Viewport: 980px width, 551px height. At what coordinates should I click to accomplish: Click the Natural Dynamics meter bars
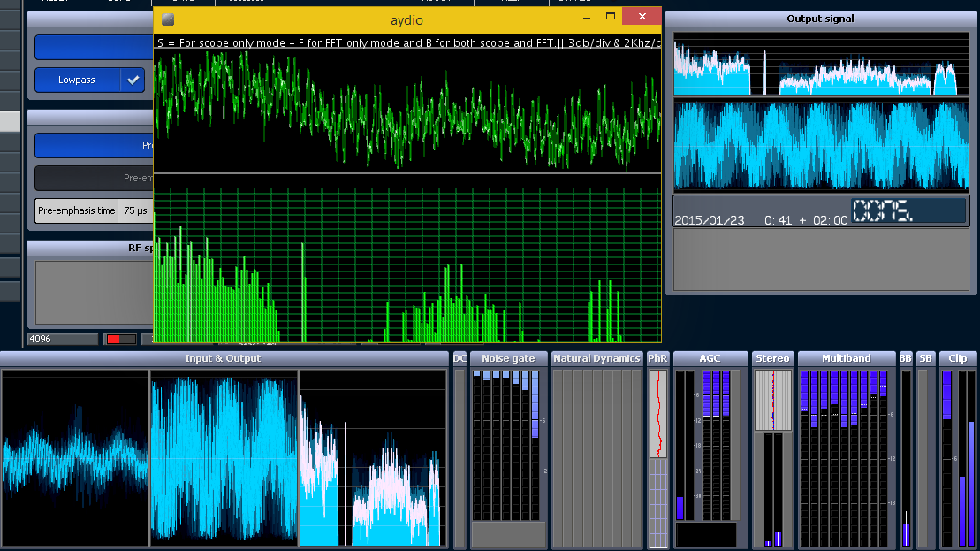pos(596,458)
